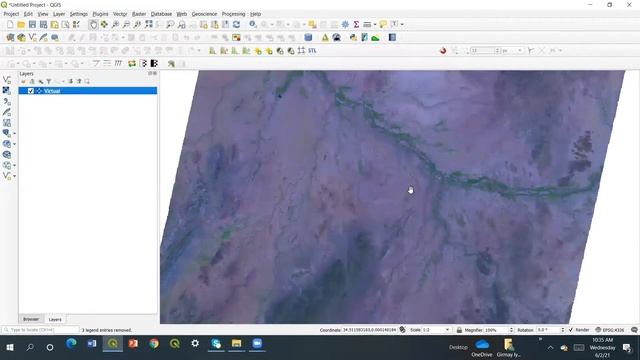Toggle extents display next to coordinates
Image resolution: width=640 pixels, height=360 pixels.
pos(402,330)
